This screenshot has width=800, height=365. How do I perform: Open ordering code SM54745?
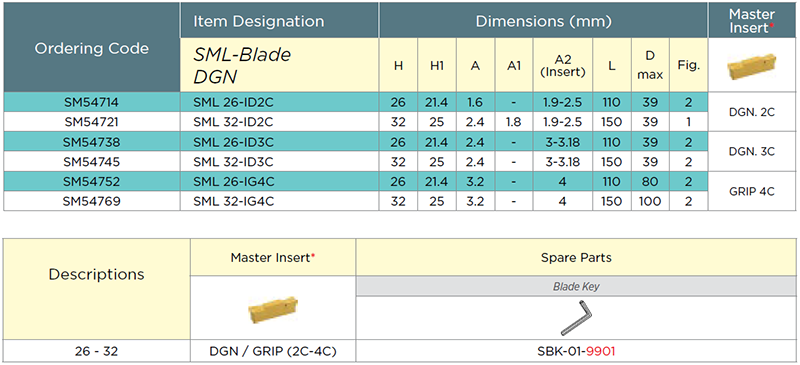click(x=91, y=162)
